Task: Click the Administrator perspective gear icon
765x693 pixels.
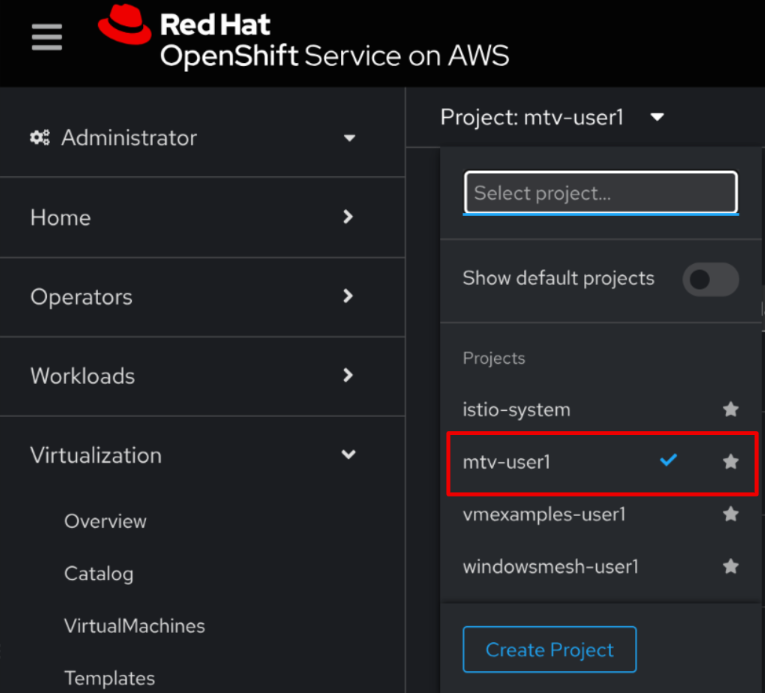Action: [x=40, y=138]
